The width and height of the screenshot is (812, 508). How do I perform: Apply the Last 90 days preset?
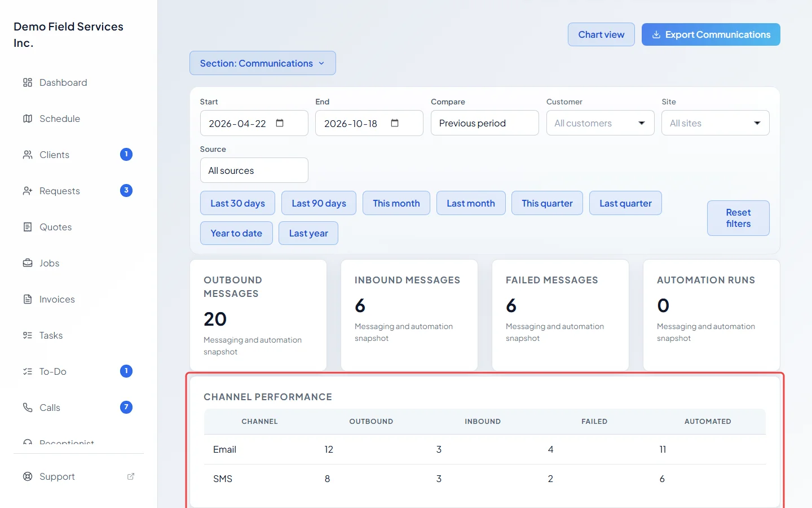tap(319, 203)
